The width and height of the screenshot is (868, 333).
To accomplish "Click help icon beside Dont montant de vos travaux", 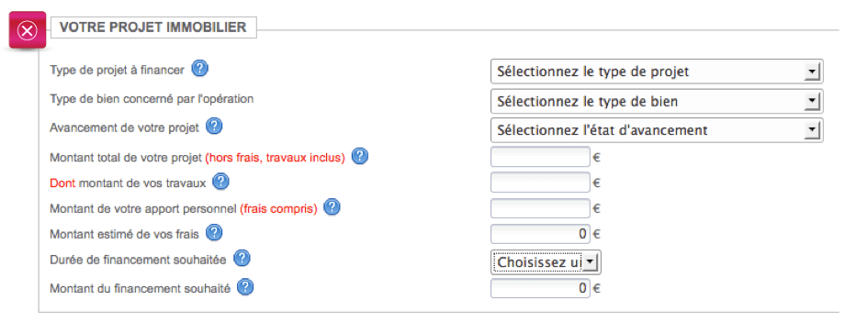I will click(x=220, y=182).
